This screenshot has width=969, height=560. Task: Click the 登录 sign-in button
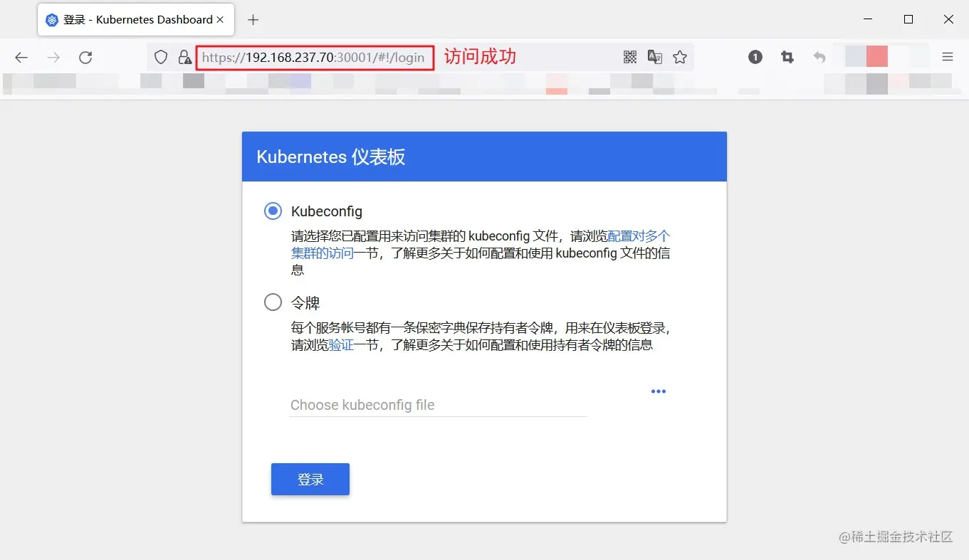click(x=310, y=480)
